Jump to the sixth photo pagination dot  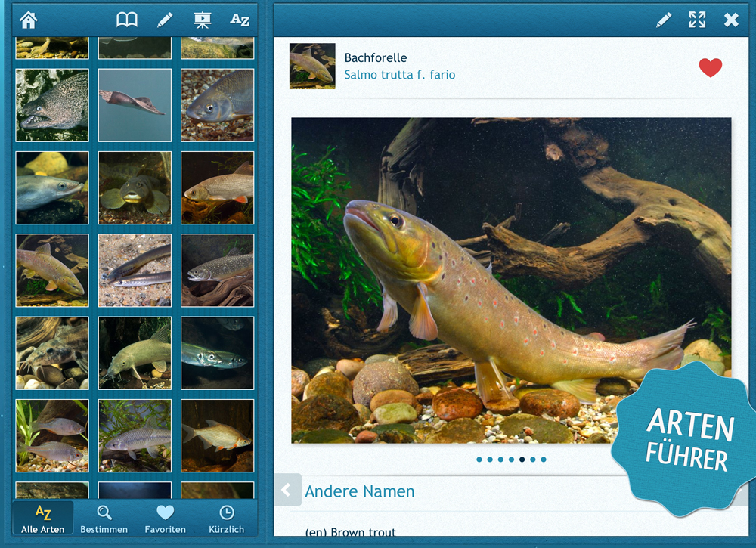pyautogui.click(x=533, y=460)
